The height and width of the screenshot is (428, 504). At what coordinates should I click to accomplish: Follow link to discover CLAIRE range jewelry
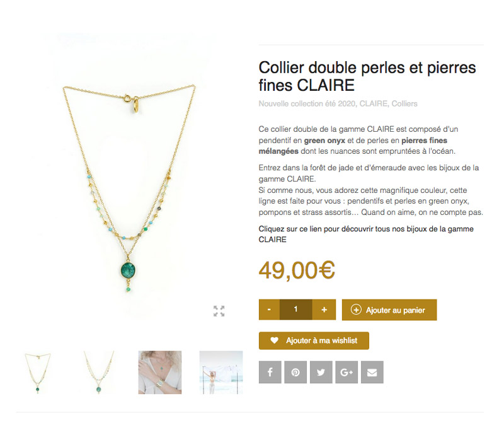366,234
